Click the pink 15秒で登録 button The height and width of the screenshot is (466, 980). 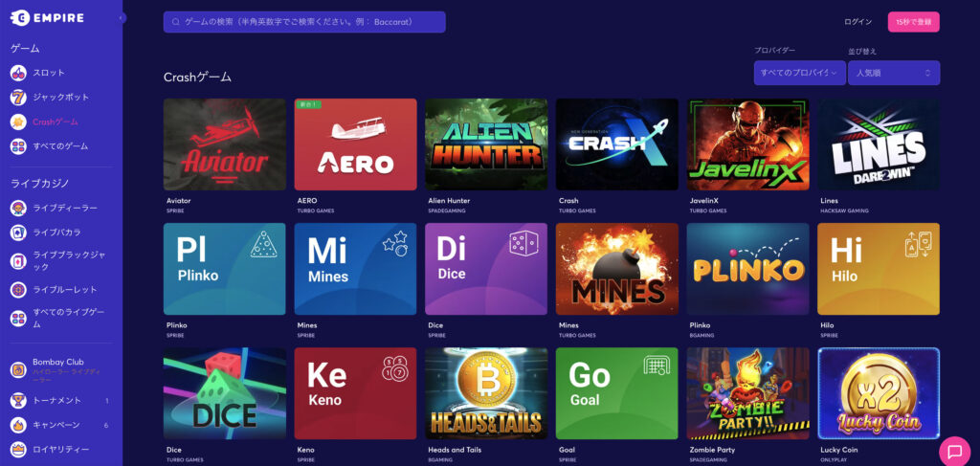913,22
